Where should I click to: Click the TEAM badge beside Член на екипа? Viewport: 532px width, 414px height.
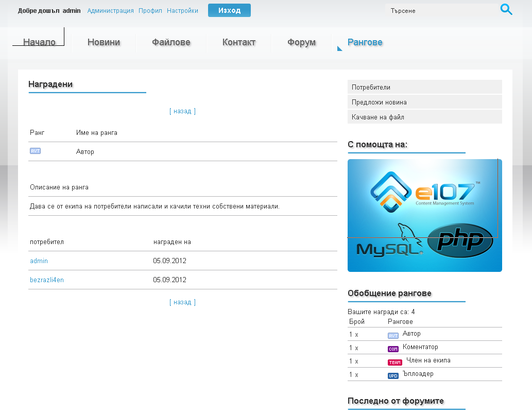click(393, 362)
